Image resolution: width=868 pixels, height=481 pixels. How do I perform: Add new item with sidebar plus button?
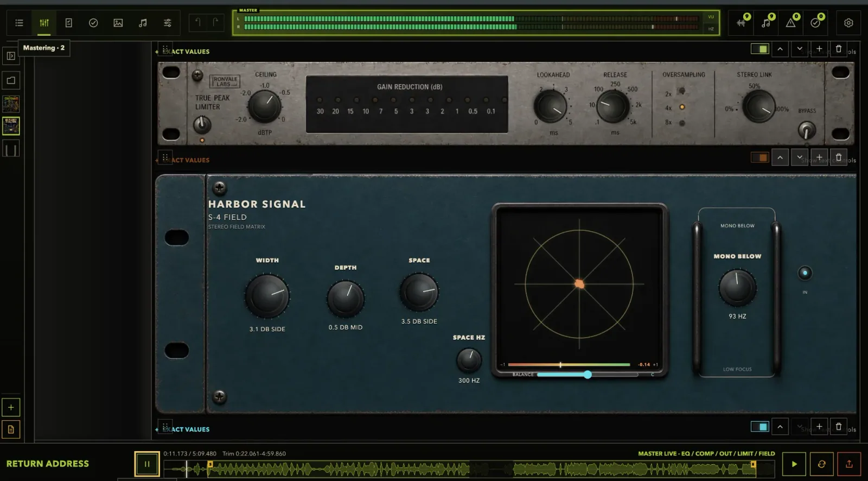11,407
